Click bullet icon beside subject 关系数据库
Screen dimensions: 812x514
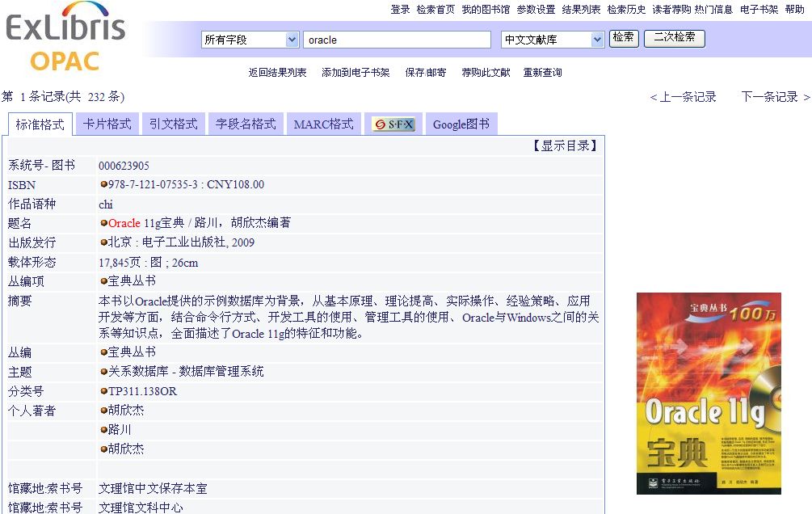pyautogui.click(x=103, y=372)
